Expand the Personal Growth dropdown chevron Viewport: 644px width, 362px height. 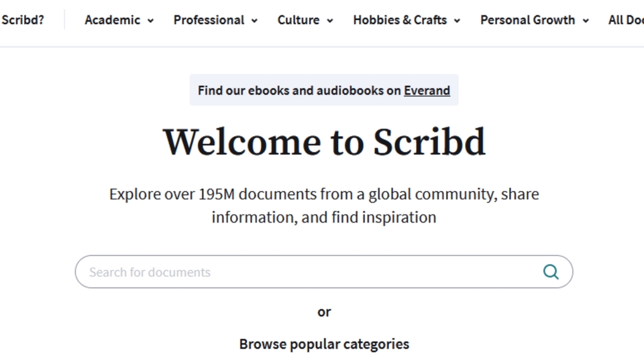586,21
